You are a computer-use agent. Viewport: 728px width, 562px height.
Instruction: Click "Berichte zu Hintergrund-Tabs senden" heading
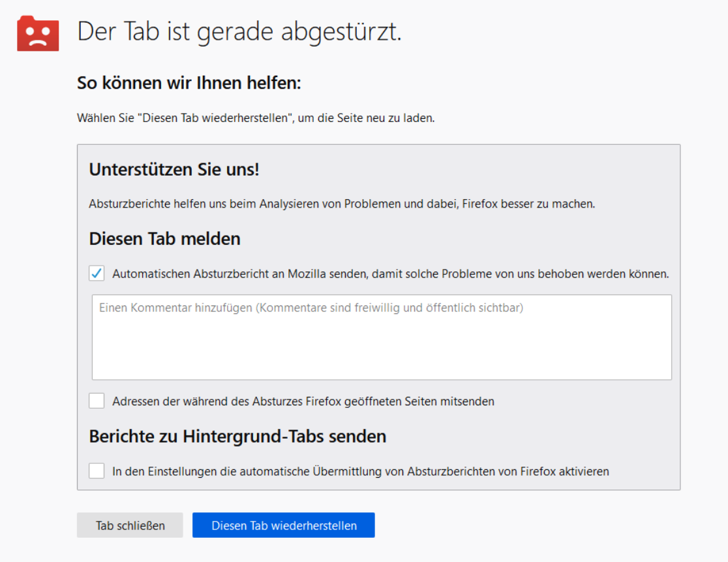point(237,436)
